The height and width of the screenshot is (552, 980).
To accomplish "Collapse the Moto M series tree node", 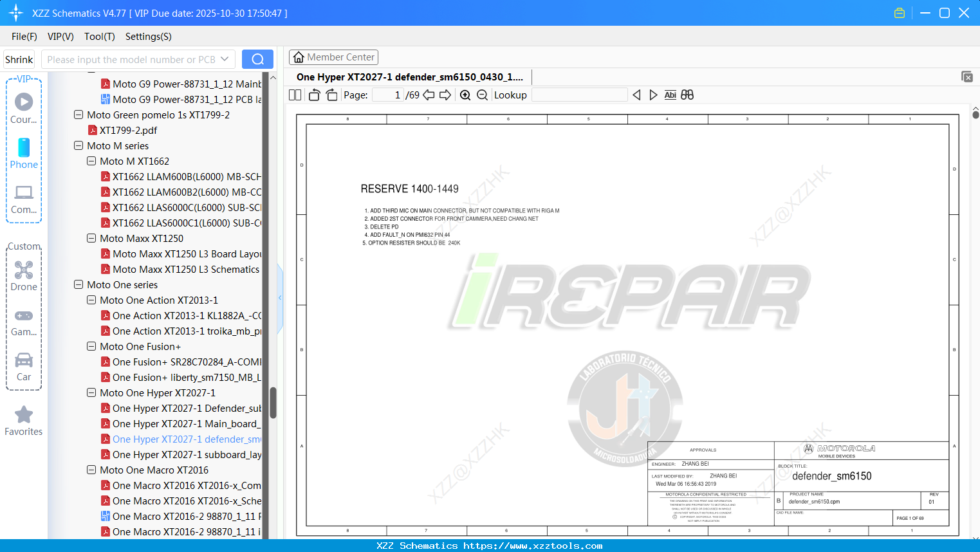I will point(78,145).
